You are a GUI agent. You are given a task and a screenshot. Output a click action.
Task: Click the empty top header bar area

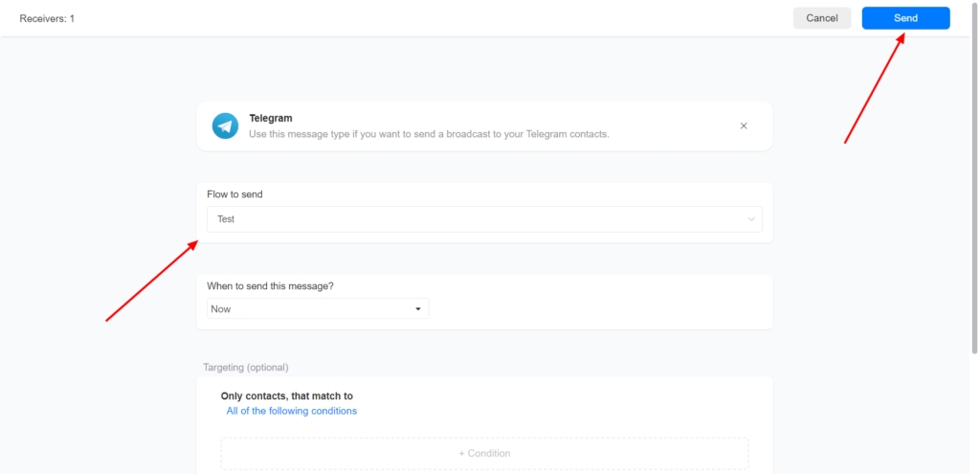431,18
